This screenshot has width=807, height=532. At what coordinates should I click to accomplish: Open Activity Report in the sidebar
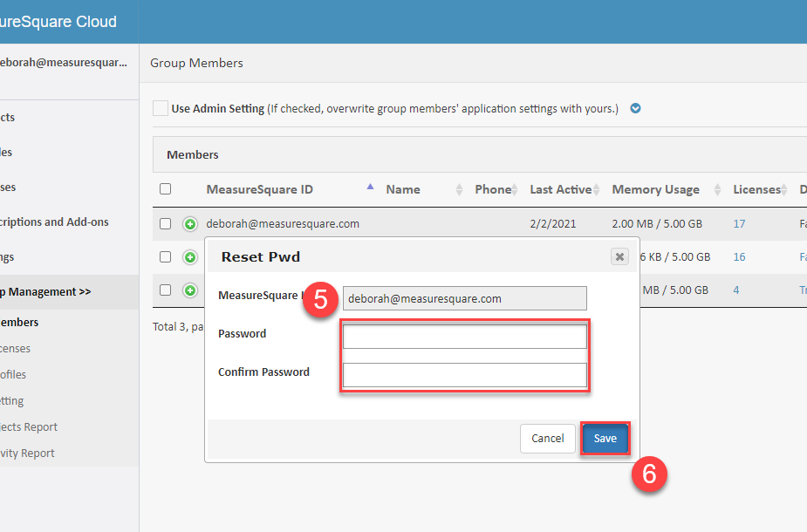click(27, 454)
